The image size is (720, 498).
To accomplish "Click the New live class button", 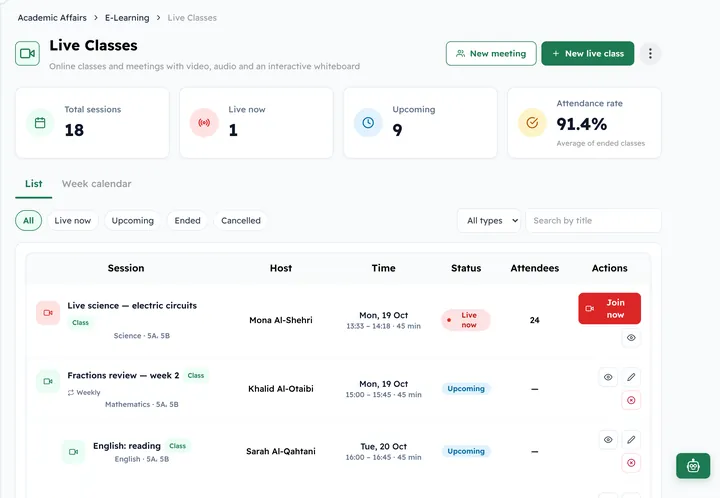I will point(588,54).
